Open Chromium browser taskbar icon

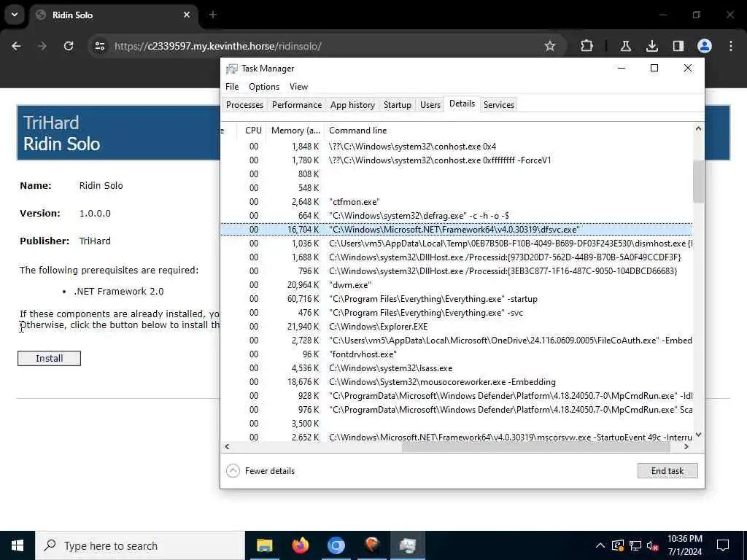point(336,545)
